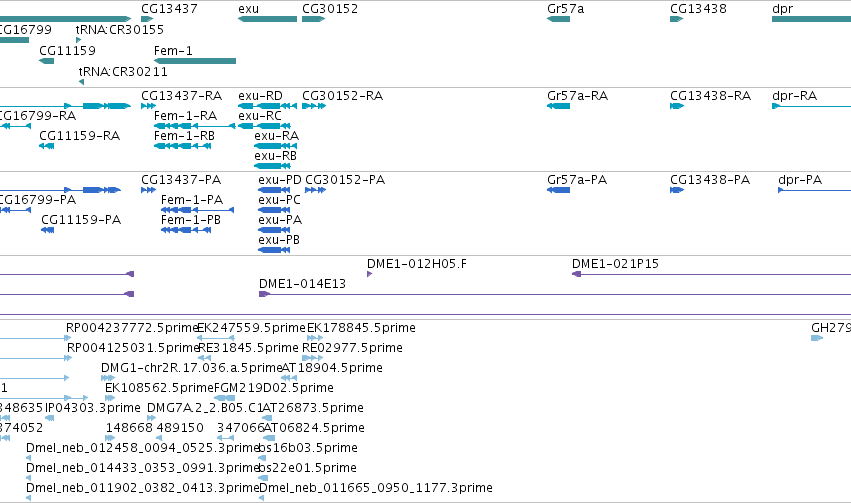Click the Gr57a-PA protein label
Screen dimensions: 851x503
tap(577, 180)
